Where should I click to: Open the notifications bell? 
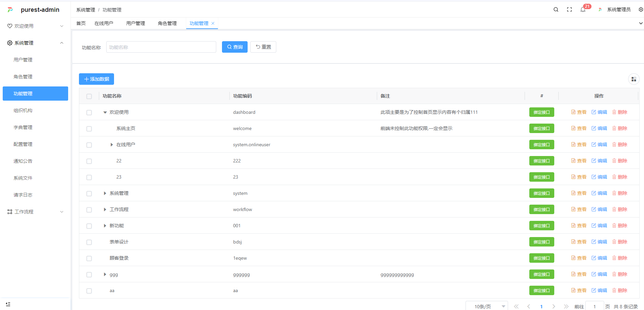click(x=583, y=9)
